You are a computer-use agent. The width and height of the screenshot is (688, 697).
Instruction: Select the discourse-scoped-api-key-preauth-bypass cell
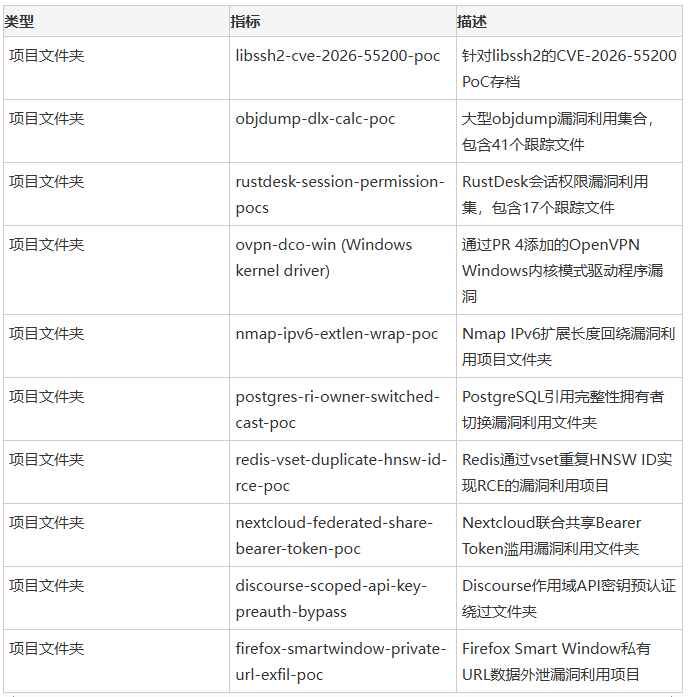tap(343, 598)
